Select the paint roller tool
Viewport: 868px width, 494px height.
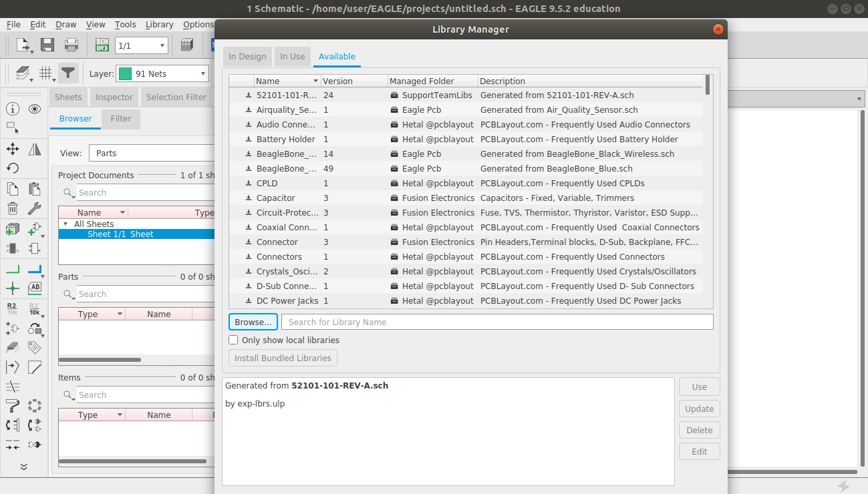pyautogui.click(x=13, y=405)
